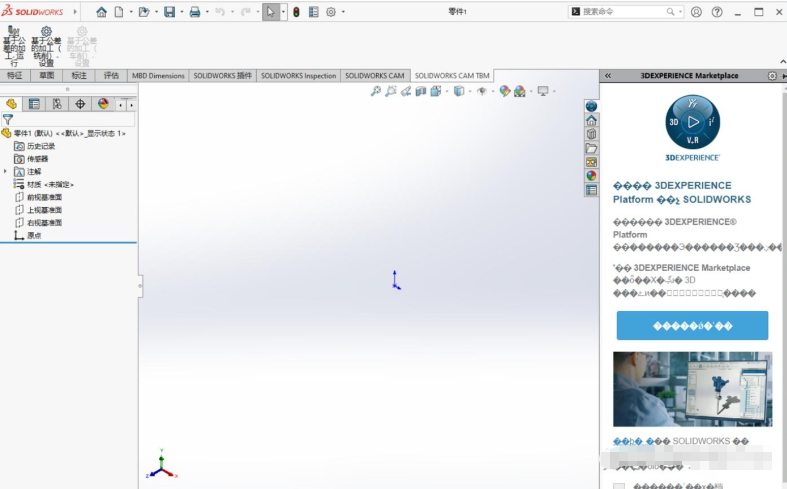Open tolerance-based machining mill settings (铣削 设置)
The width and height of the screenshot is (787, 489).
point(46,47)
